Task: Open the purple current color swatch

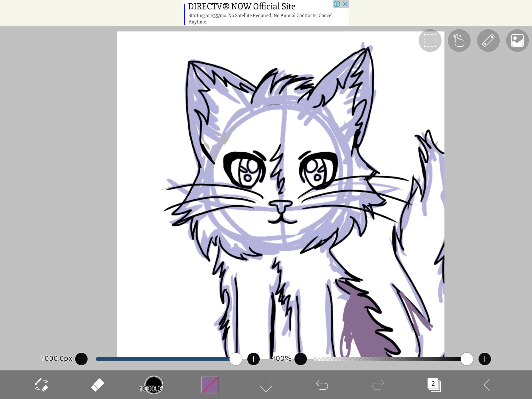Action: [210, 385]
